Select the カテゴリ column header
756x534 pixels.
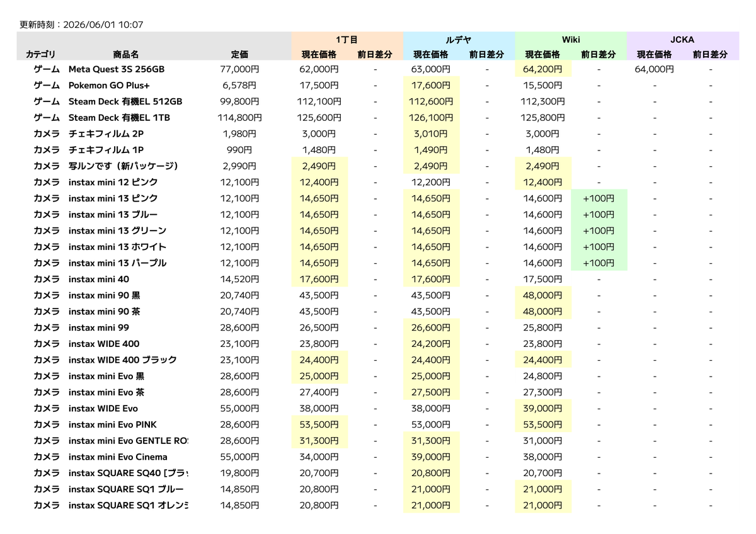(x=41, y=55)
